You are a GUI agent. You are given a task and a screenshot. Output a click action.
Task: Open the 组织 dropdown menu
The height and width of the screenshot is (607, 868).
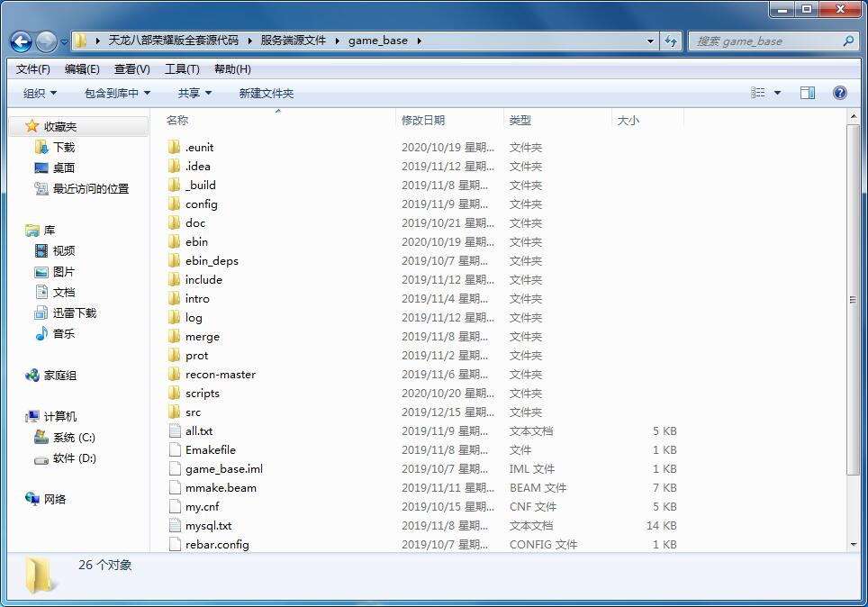tap(38, 92)
